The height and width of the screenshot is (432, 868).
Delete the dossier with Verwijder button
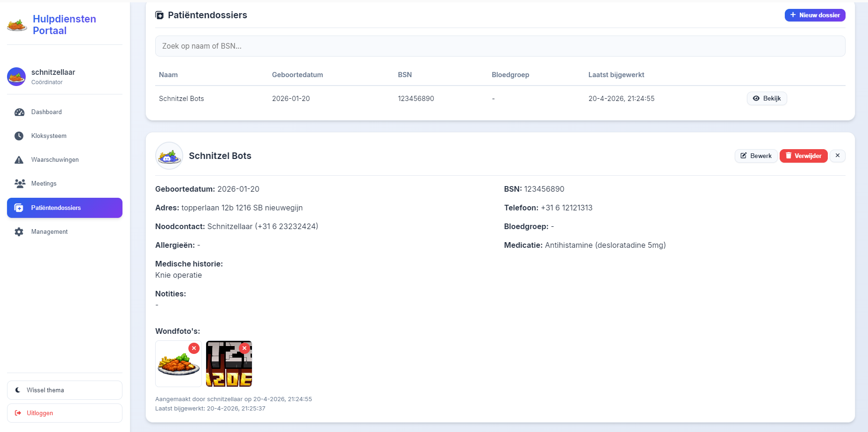803,156
